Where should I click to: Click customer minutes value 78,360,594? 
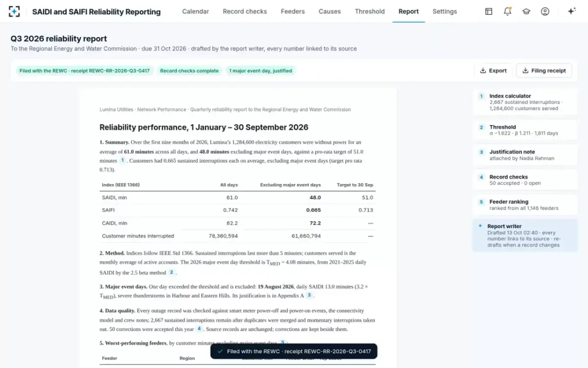pyautogui.click(x=223, y=236)
